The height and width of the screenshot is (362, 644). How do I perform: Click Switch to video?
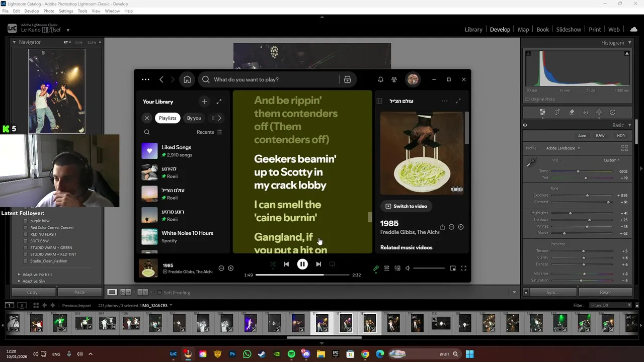point(406,206)
